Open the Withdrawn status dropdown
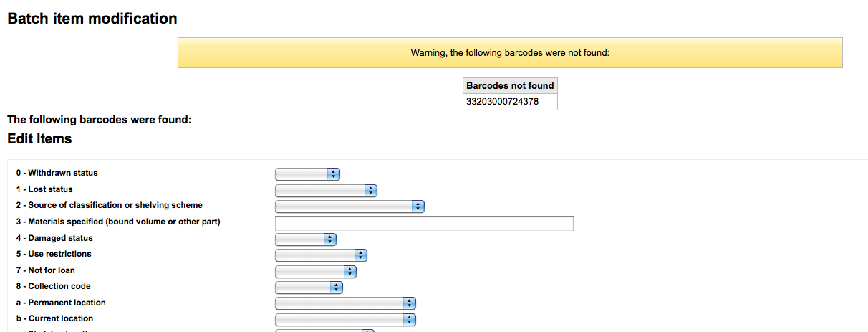This screenshot has width=868, height=332. point(307,174)
